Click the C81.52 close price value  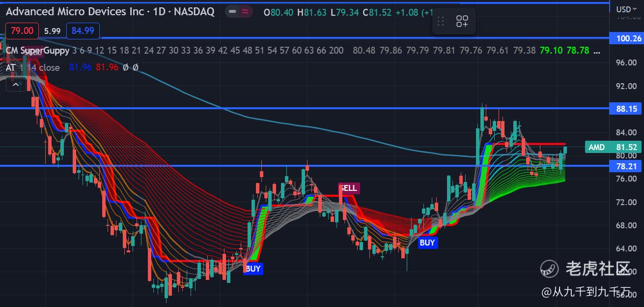click(x=377, y=12)
